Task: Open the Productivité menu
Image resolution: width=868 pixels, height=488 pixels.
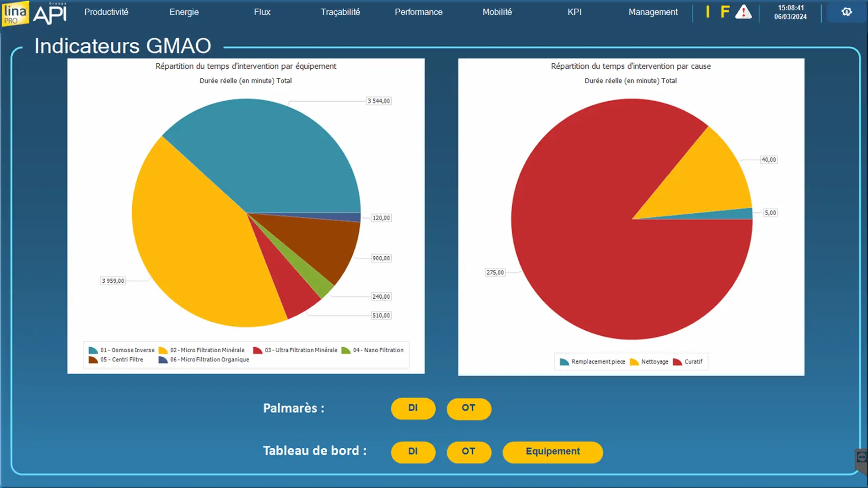Action: click(106, 12)
